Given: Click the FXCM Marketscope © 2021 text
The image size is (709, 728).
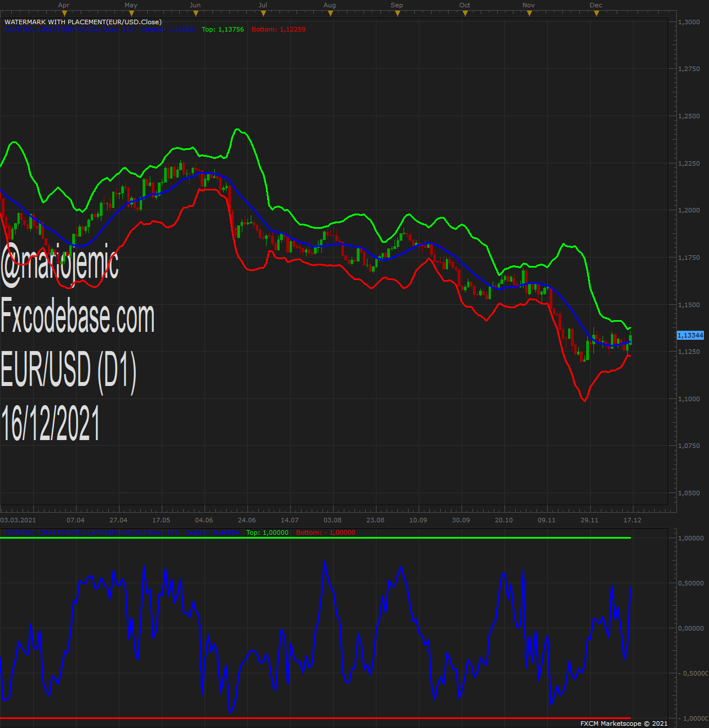Looking at the screenshot, I should click(x=624, y=723).
